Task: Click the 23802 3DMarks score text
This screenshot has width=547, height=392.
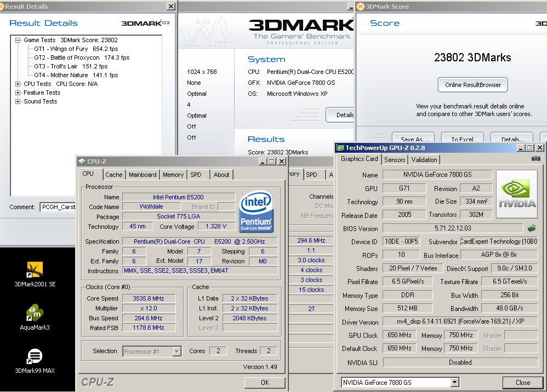Action: (x=472, y=57)
